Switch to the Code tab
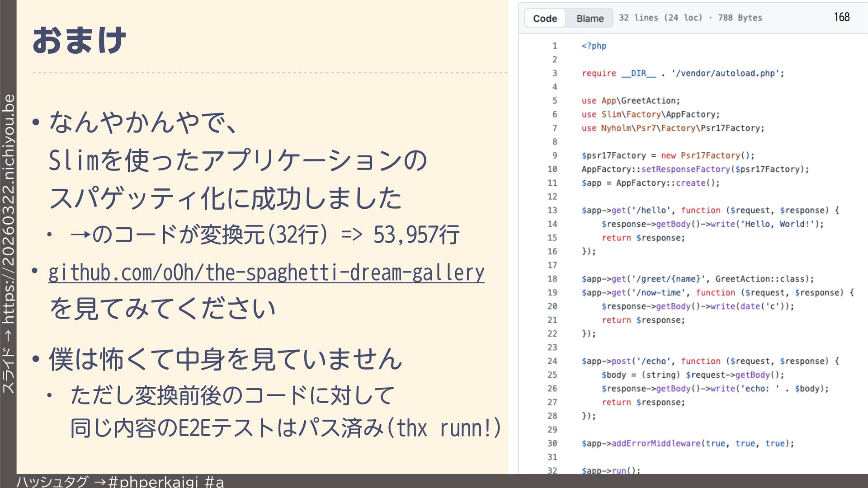 point(545,19)
